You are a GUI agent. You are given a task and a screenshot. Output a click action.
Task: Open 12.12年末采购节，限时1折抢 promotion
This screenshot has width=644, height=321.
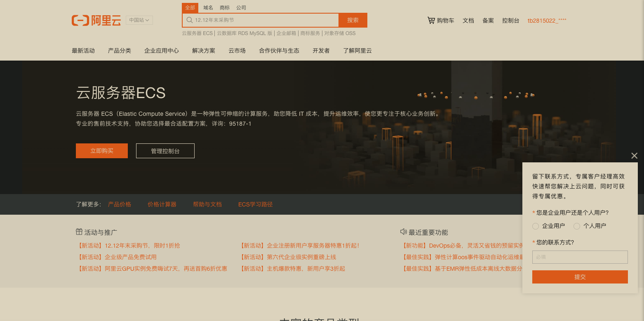click(x=128, y=246)
